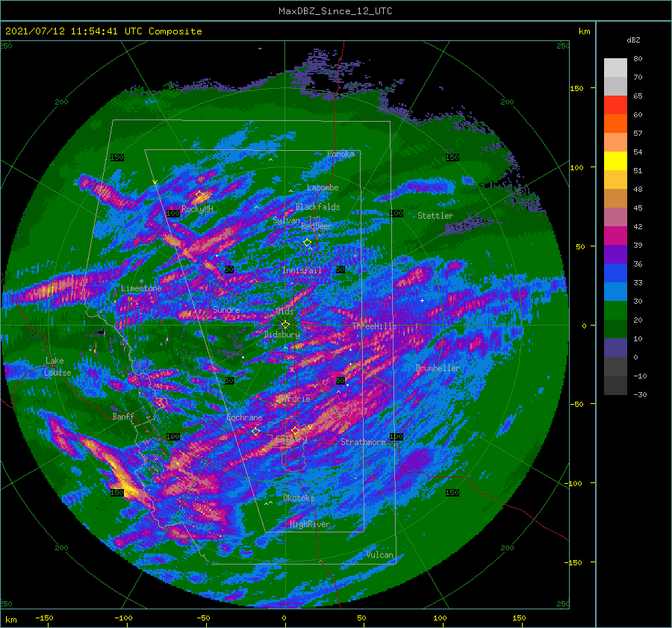Click the HighRiver town label

point(310,524)
